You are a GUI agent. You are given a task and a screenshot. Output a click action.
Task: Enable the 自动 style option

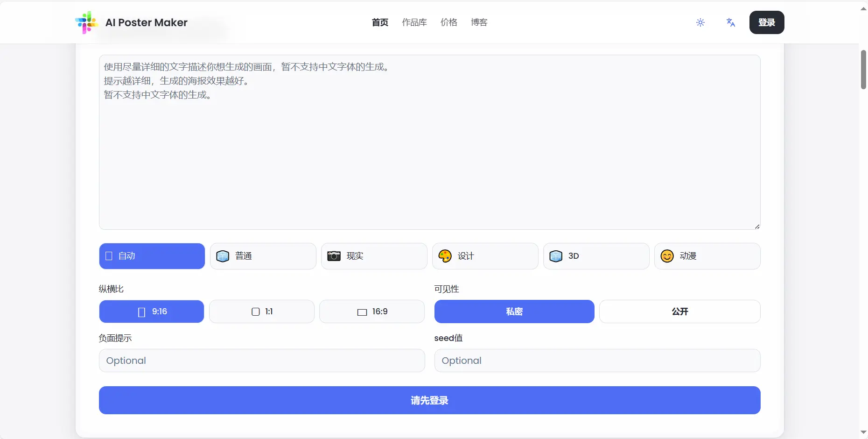click(151, 256)
